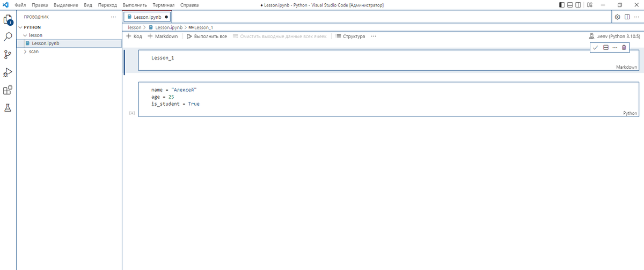Click the code line age = 25
Image resolution: width=644 pixels, height=270 pixels.
click(x=163, y=97)
